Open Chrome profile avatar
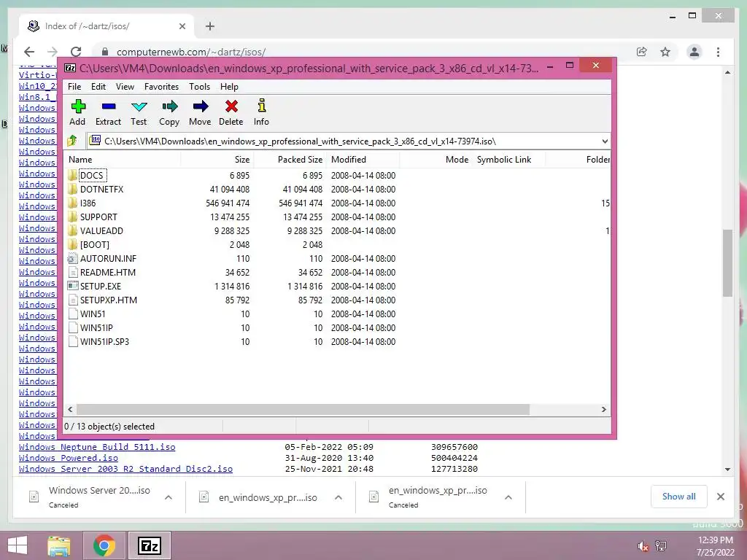This screenshot has height=560, width=747. coord(694,52)
